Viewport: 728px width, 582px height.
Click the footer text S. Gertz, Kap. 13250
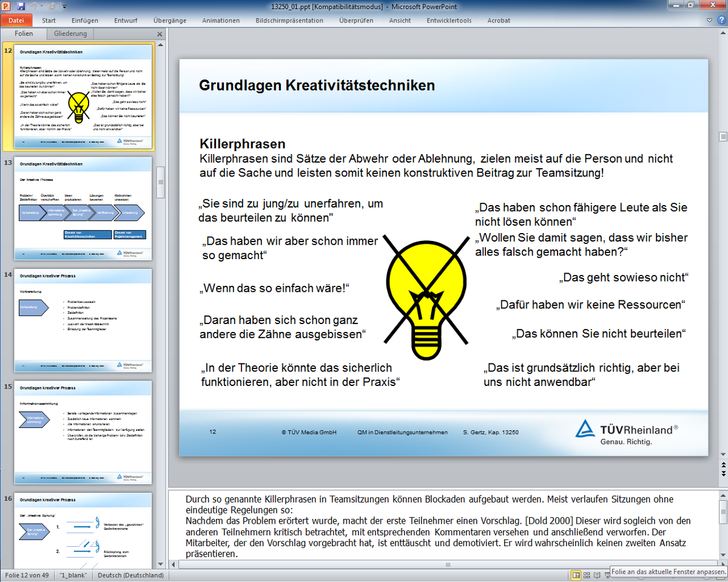tap(490, 432)
